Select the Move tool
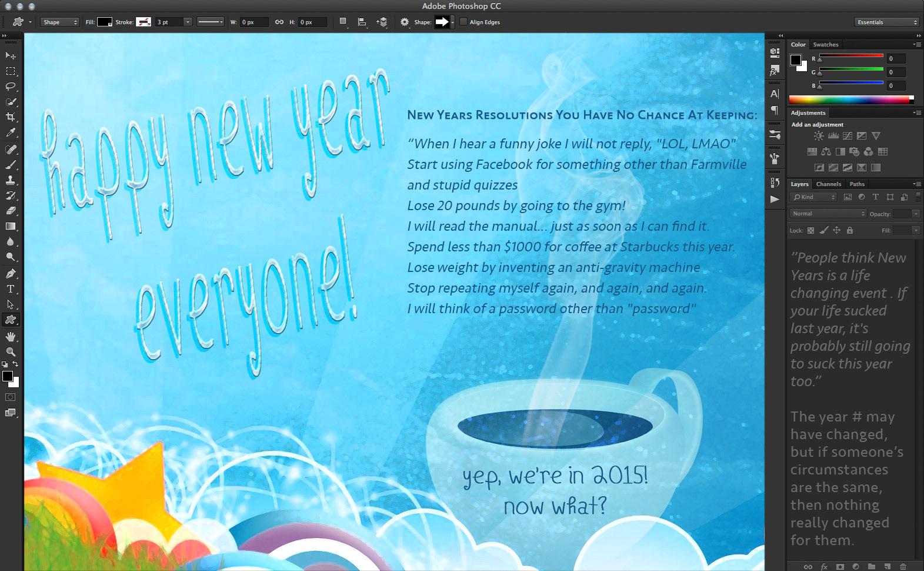The height and width of the screenshot is (571, 924). tap(11, 55)
